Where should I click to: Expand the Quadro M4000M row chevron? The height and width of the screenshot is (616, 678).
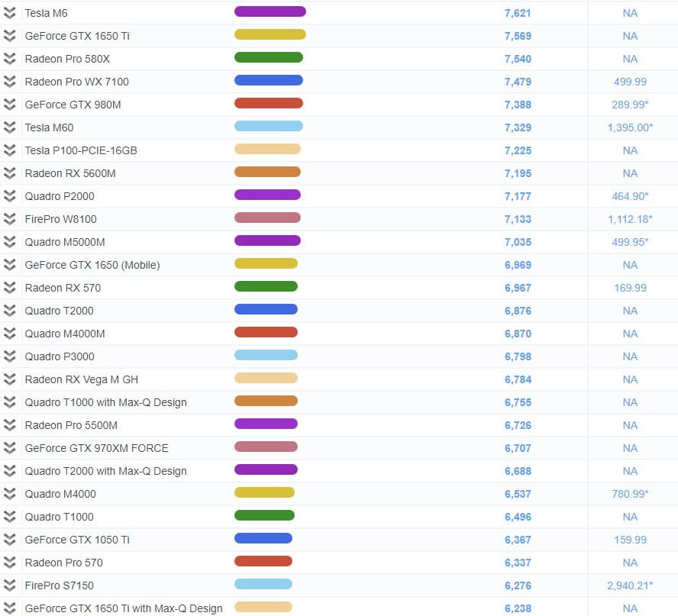coord(9,334)
